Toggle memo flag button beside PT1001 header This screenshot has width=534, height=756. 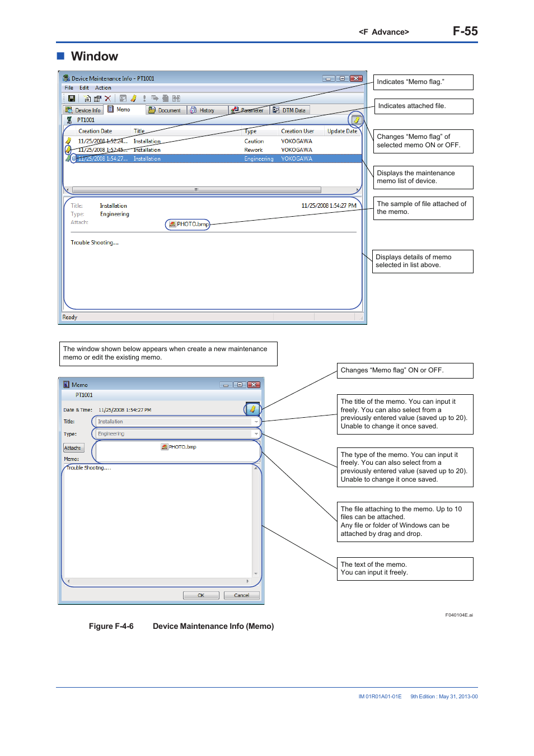click(x=356, y=120)
